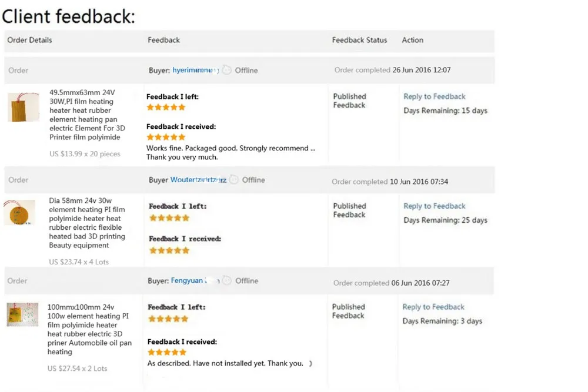Screen dimensions: 588x392
Task: Click the Action column header
Action: (x=412, y=40)
